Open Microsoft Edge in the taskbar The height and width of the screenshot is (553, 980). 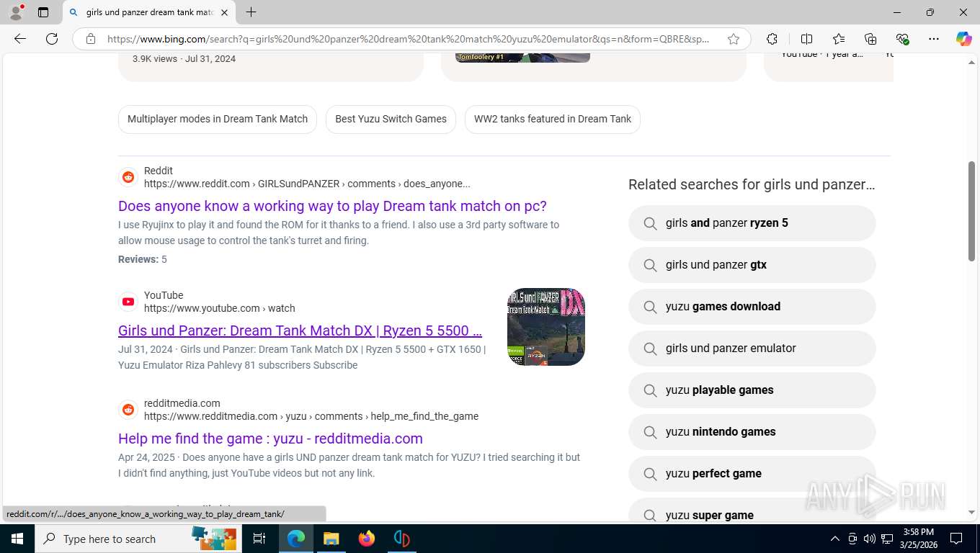point(295,539)
